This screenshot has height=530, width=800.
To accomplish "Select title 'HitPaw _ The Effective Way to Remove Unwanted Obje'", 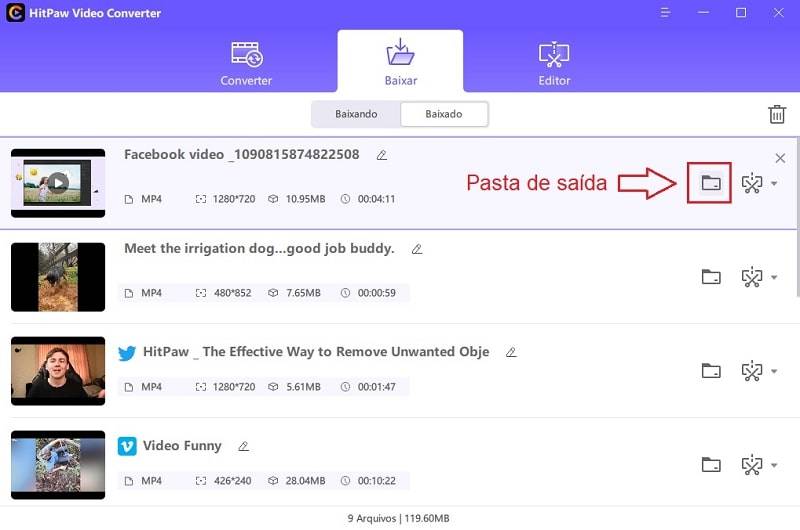I will tap(316, 351).
